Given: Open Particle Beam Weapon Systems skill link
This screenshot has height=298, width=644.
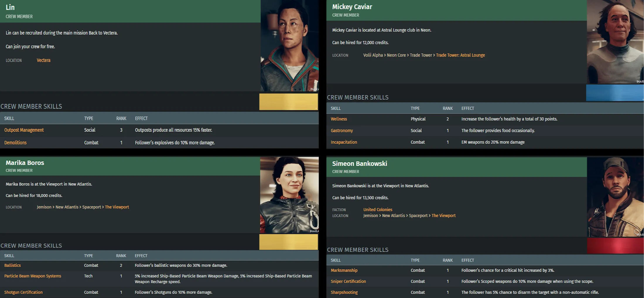Looking at the screenshot, I should pyautogui.click(x=33, y=276).
